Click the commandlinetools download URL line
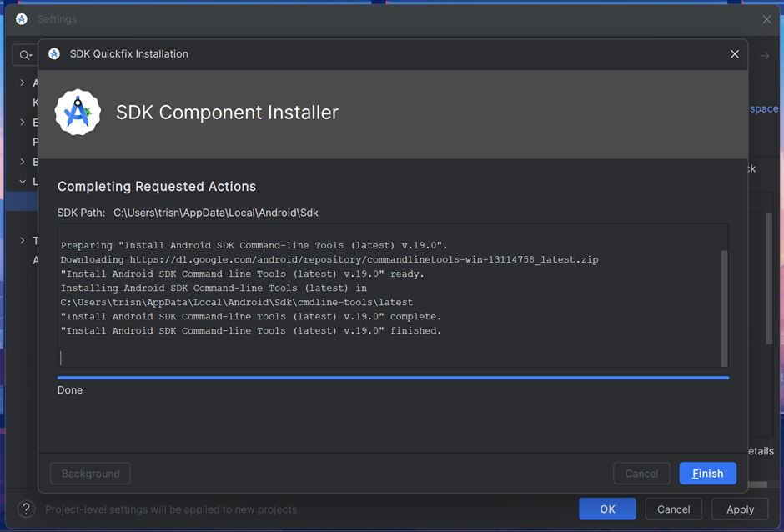Screen dimensions: 784x532 (329, 259)
